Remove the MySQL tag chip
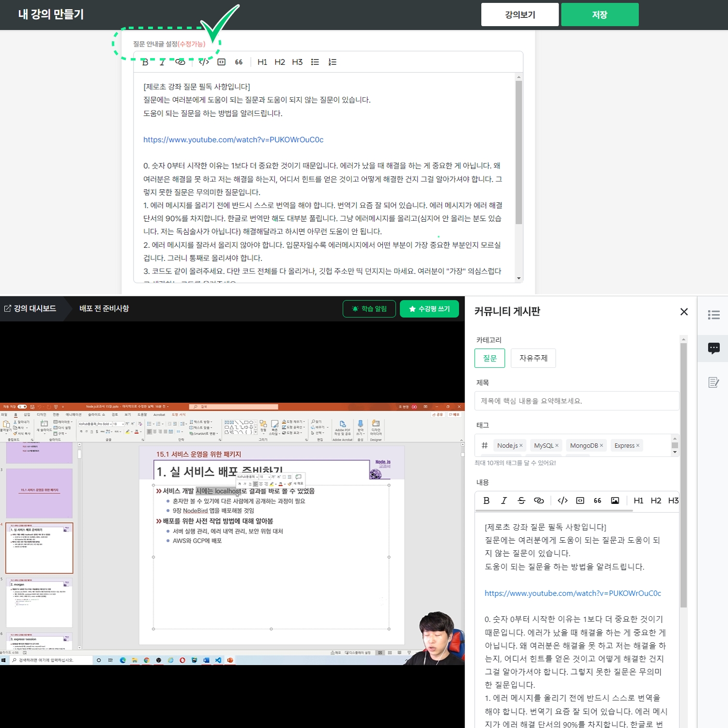728x728 pixels. [557, 446]
